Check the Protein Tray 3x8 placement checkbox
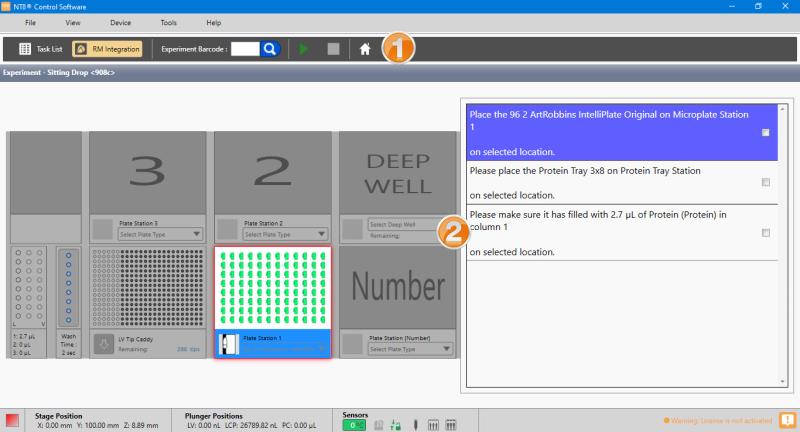The width and height of the screenshot is (800, 432). (765, 182)
